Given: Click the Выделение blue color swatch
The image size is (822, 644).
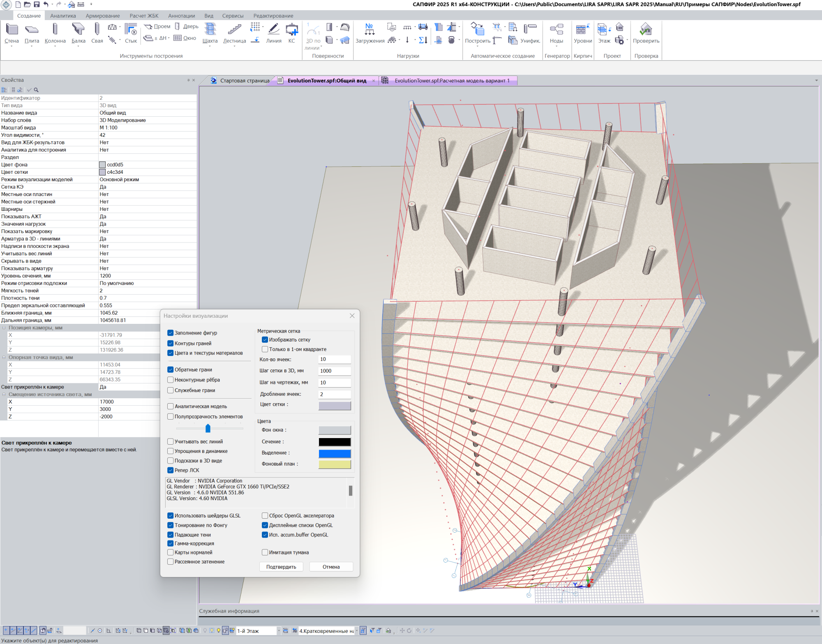Looking at the screenshot, I should pyautogui.click(x=335, y=453).
